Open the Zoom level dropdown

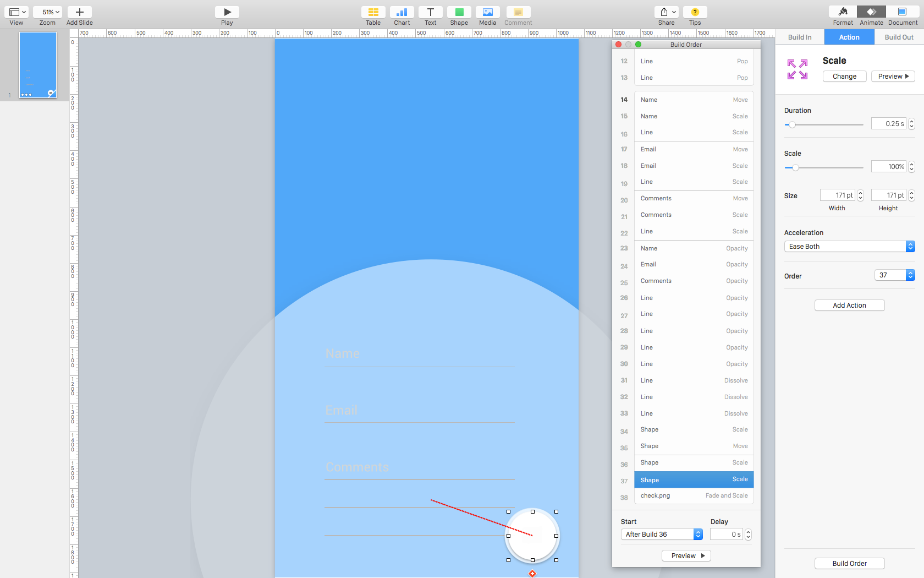coord(47,12)
